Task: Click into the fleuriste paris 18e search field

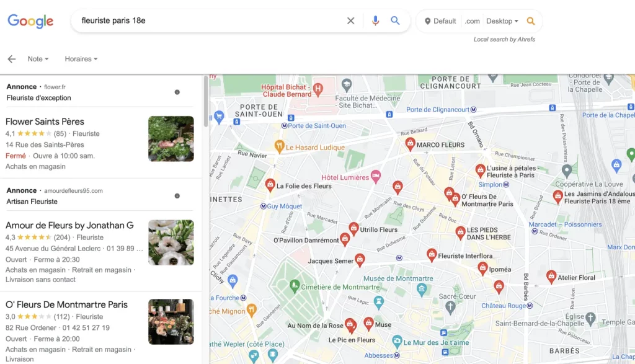Action: tap(211, 20)
